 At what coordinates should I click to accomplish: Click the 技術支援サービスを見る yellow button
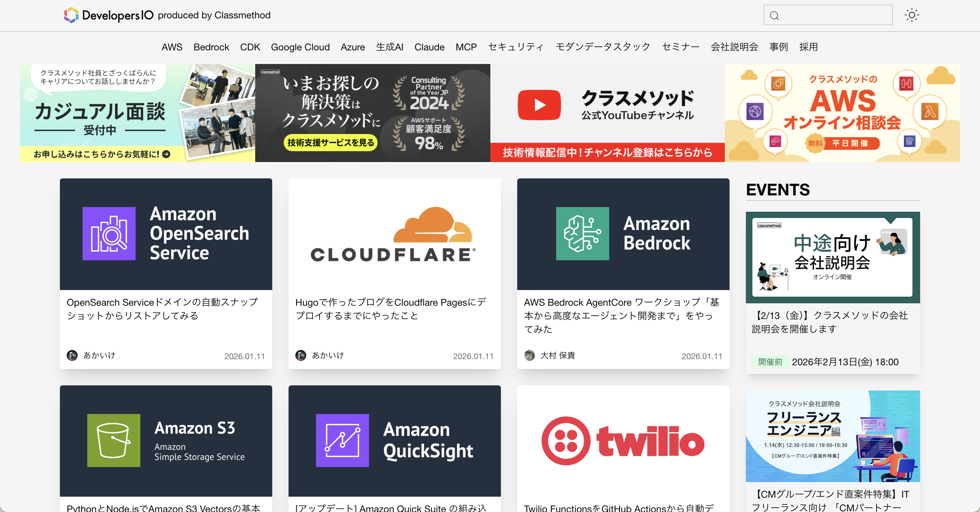tap(330, 143)
